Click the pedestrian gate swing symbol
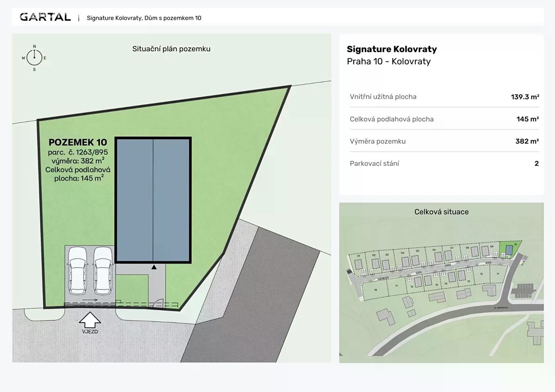This screenshot has height=392, width=555. pyautogui.click(x=158, y=303)
